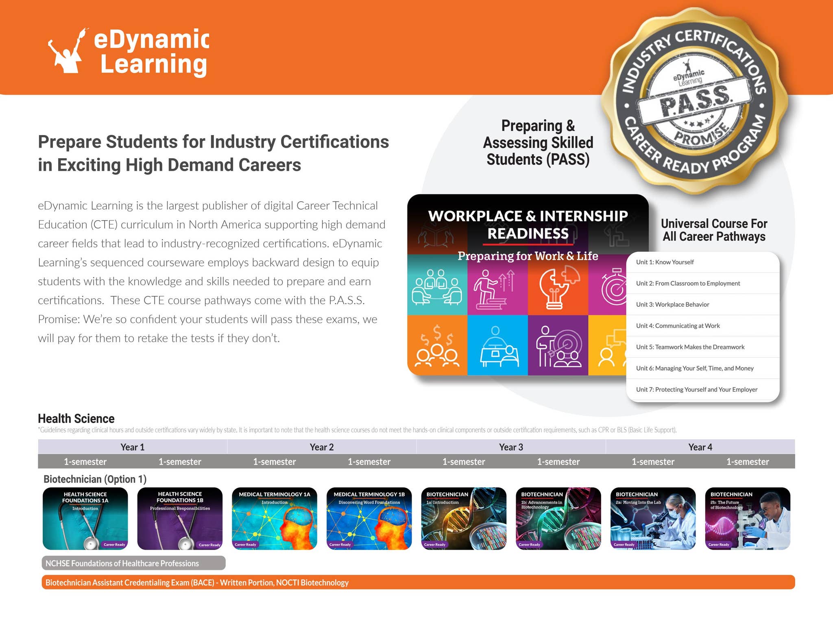
Task: Select the stopwatch time-management icon
Action: coord(615,285)
